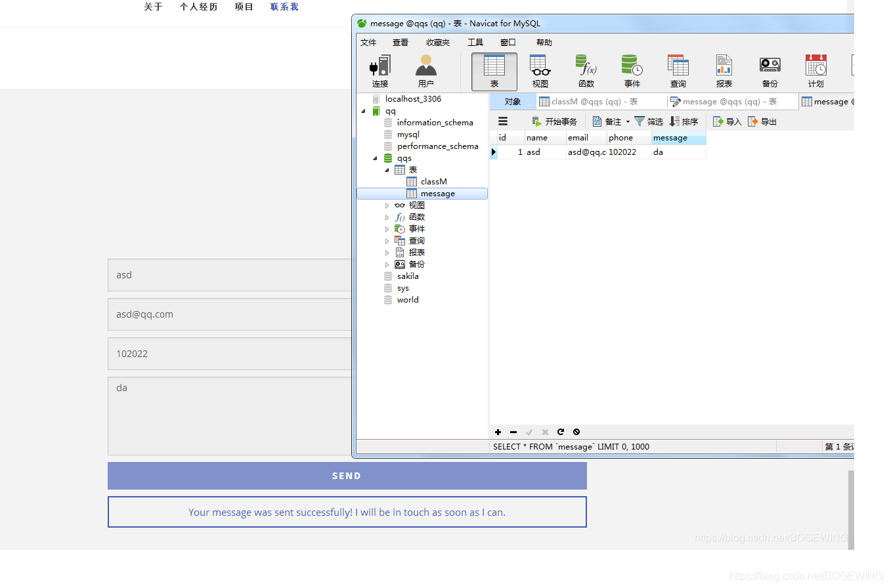
Task: Select the sakila database
Action: pyautogui.click(x=408, y=276)
